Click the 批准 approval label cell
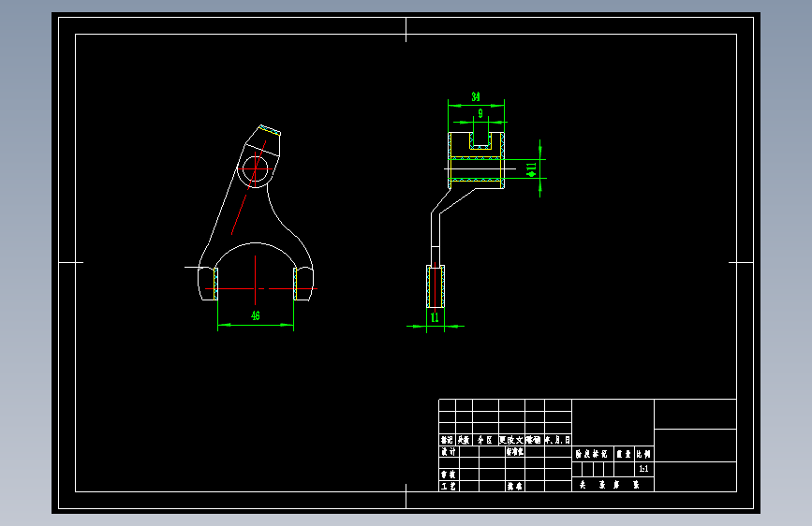This screenshot has height=526, width=812. tap(515, 486)
